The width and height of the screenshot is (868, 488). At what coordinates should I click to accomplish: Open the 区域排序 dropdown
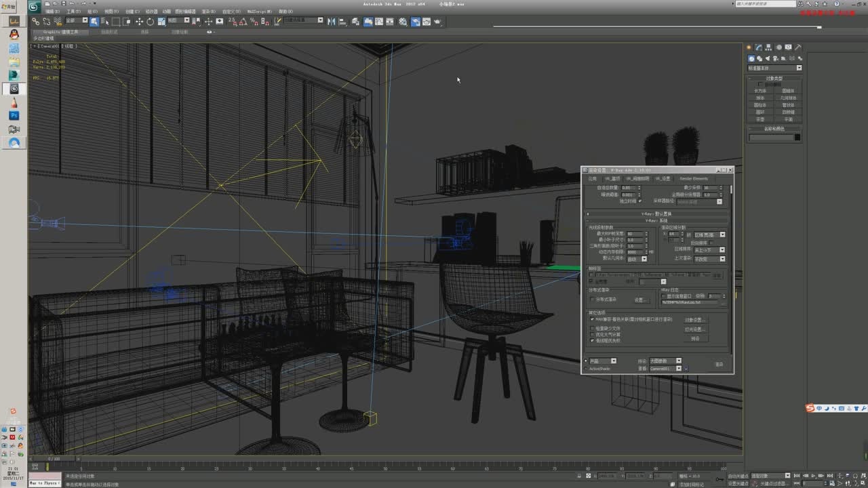(x=709, y=249)
